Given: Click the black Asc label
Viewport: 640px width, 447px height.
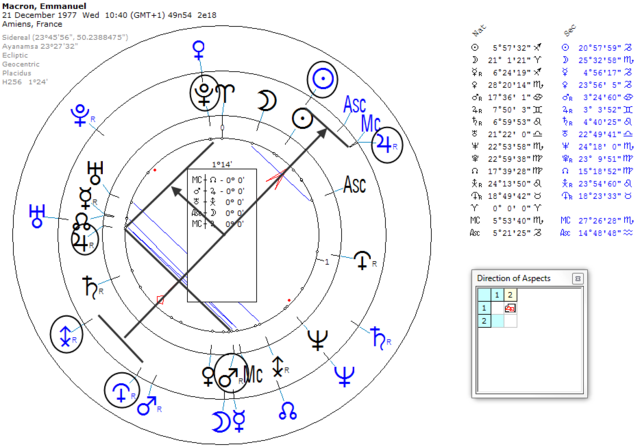Looking at the screenshot, I should pyautogui.click(x=355, y=185).
